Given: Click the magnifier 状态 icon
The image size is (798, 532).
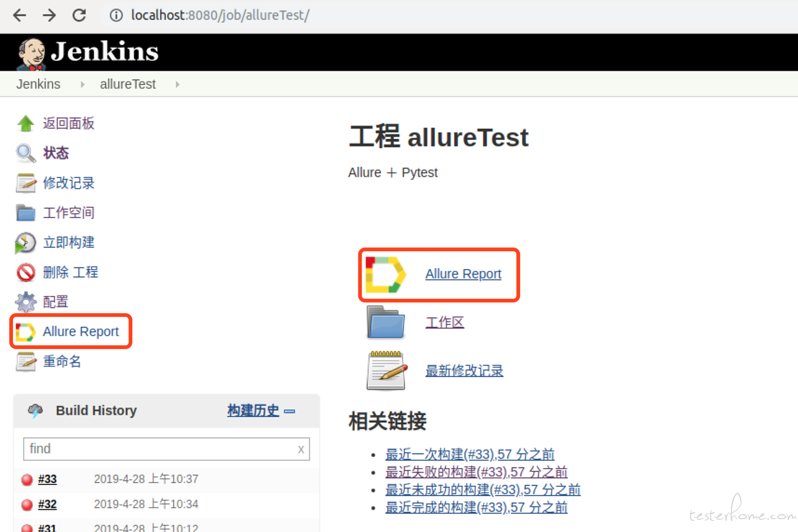Looking at the screenshot, I should point(25,153).
